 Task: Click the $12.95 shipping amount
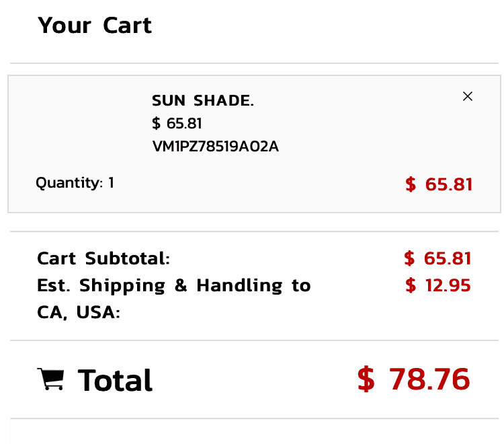tap(438, 286)
